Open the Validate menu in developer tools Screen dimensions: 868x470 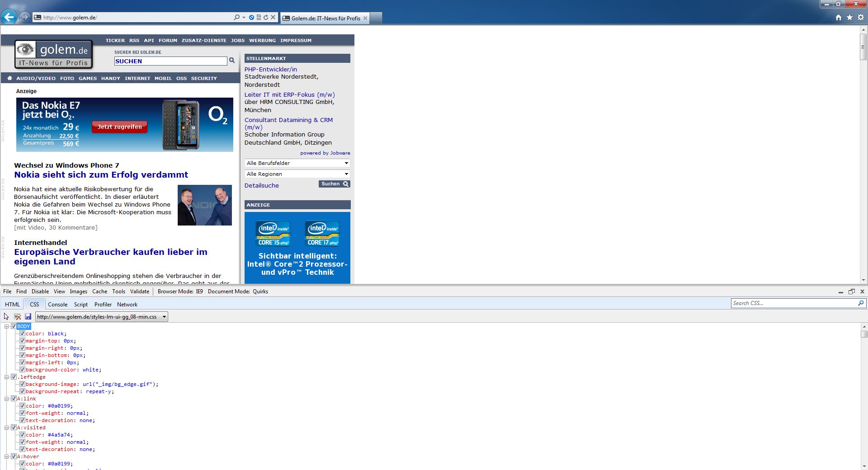point(139,291)
